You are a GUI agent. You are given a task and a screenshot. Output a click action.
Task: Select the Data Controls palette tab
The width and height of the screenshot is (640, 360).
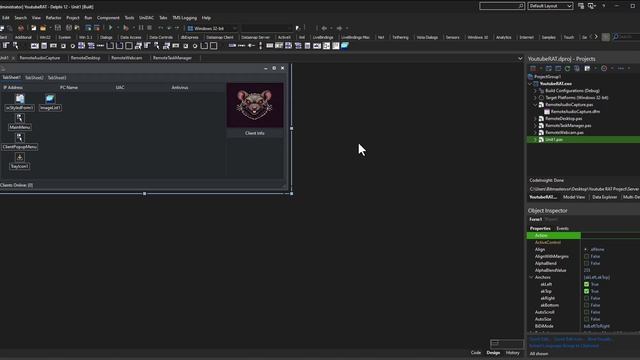click(161, 37)
